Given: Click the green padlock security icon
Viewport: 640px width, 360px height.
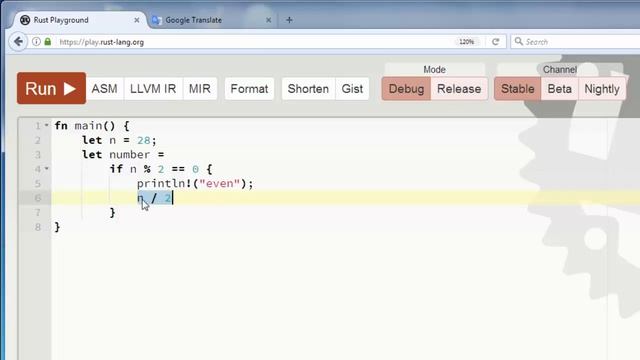Looking at the screenshot, I should 48,42.
